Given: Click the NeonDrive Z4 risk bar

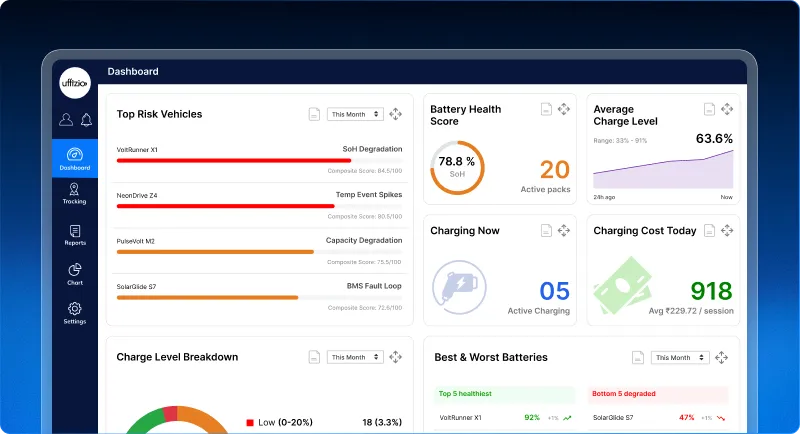Looking at the screenshot, I should pos(259,206).
